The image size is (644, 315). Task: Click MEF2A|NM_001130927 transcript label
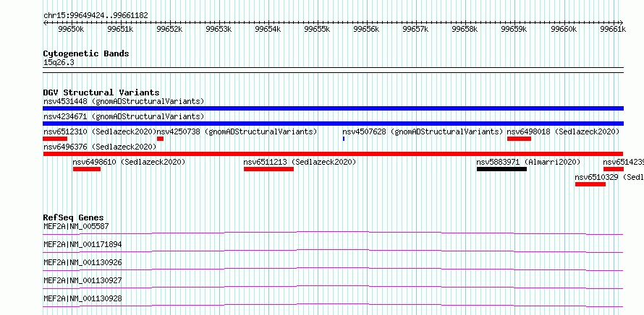click(82, 280)
